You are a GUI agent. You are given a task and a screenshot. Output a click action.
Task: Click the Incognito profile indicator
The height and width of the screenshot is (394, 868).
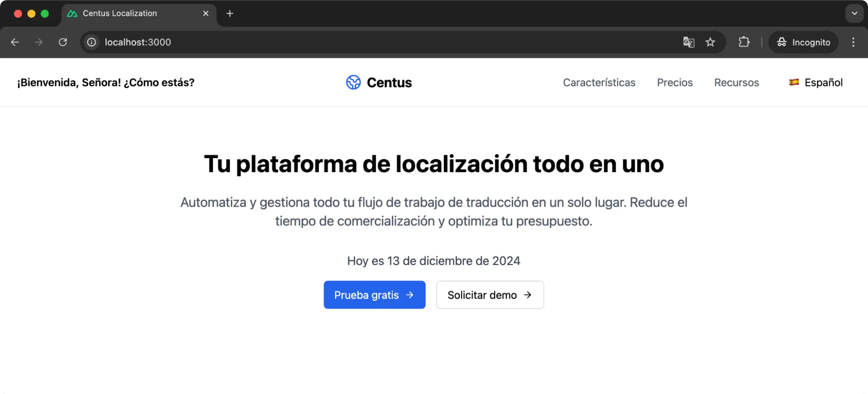click(x=803, y=42)
